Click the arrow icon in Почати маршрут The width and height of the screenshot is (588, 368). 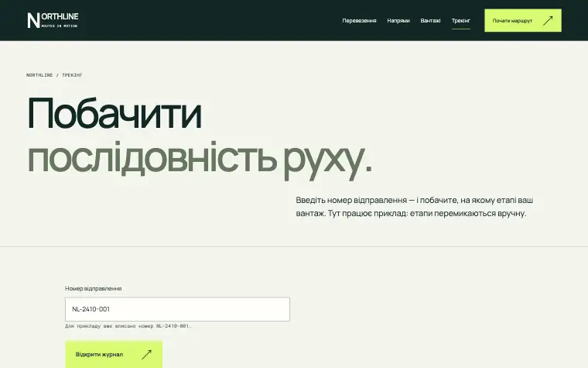pos(548,21)
